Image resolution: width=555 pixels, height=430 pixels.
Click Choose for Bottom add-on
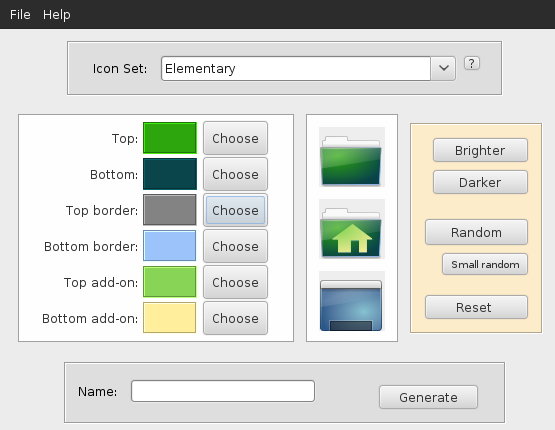click(x=235, y=318)
